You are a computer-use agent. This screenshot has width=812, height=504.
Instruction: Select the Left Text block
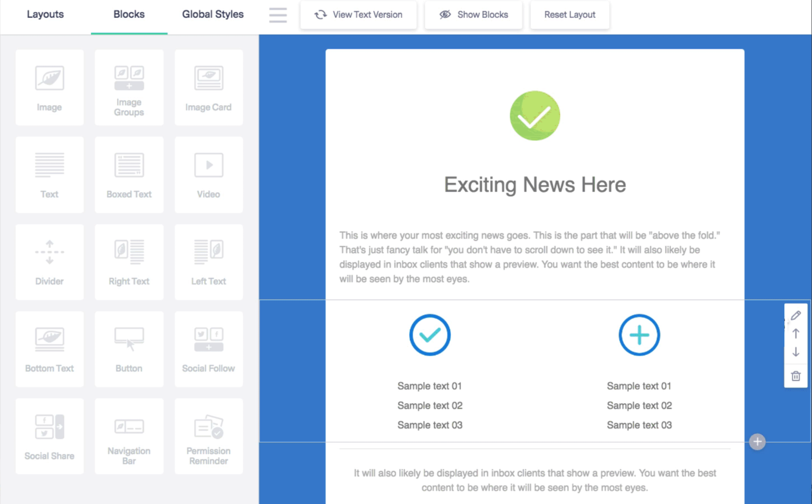point(208,262)
